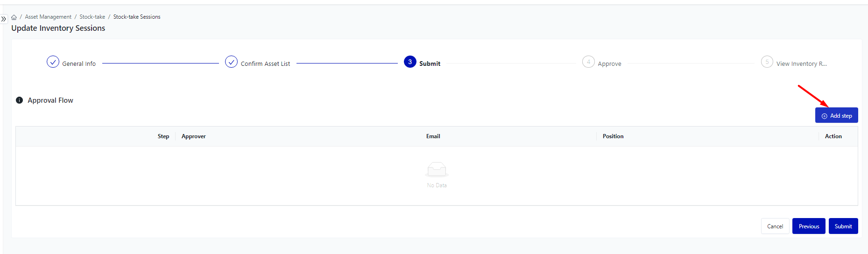The width and height of the screenshot is (868, 254).
Task: Go to home via breadcrumb house icon
Action: [14, 17]
